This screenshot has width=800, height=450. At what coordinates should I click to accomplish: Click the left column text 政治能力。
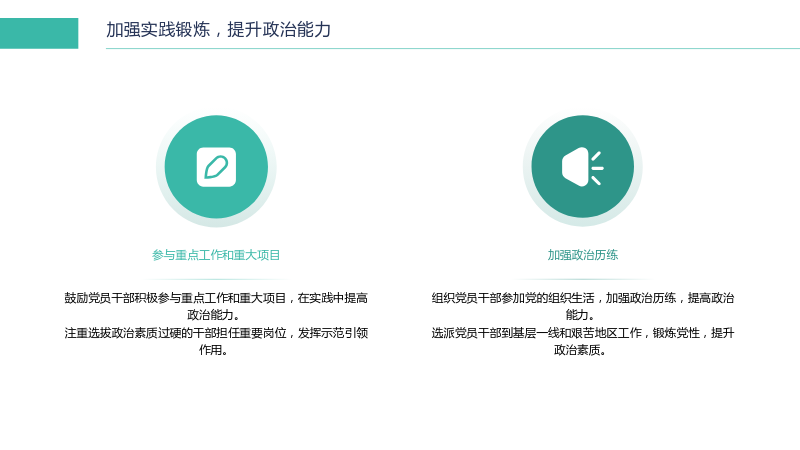click(x=213, y=315)
